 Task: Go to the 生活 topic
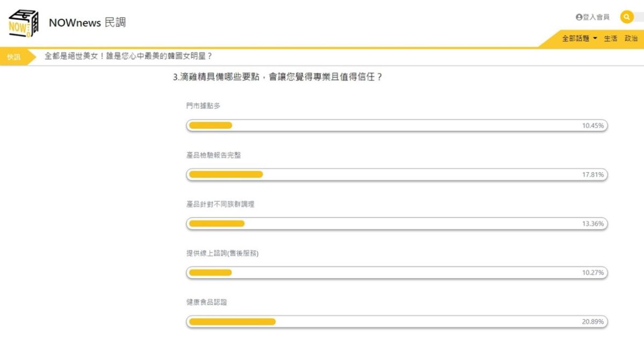[x=611, y=39]
